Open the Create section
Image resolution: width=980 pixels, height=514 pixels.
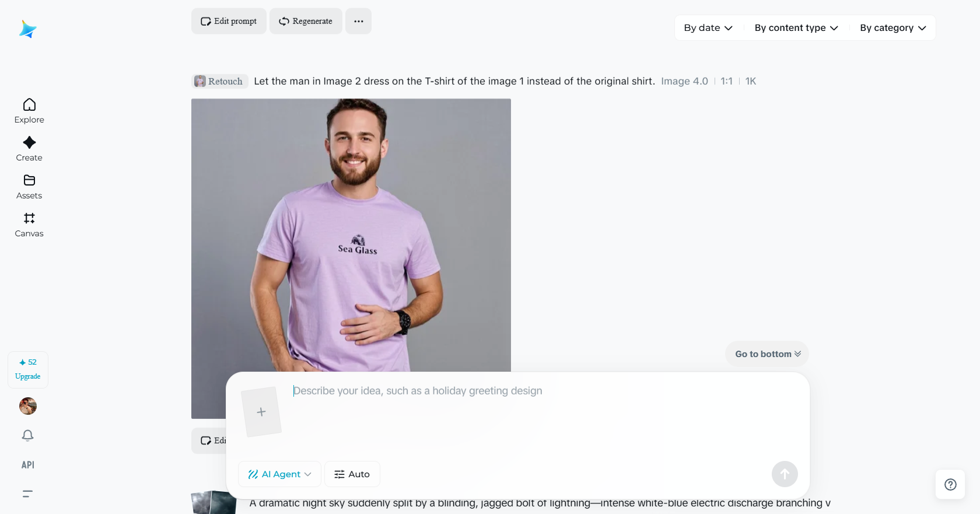tap(29, 148)
